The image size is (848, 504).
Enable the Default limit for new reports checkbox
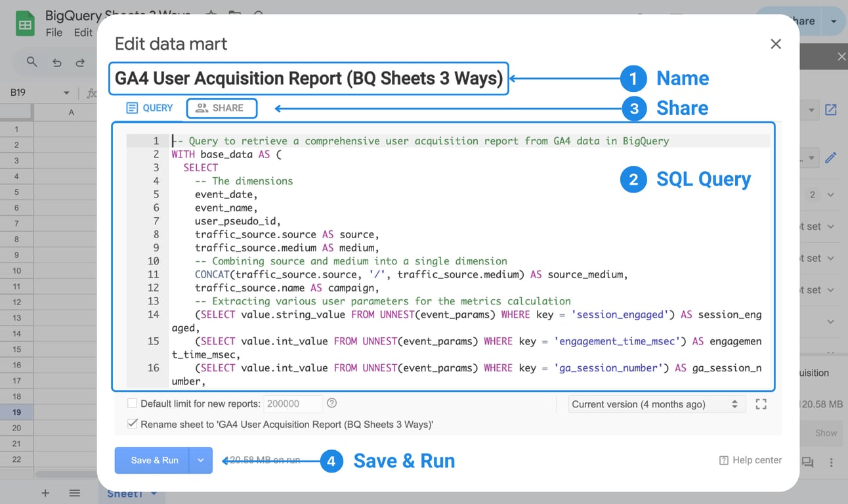pyautogui.click(x=133, y=404)
